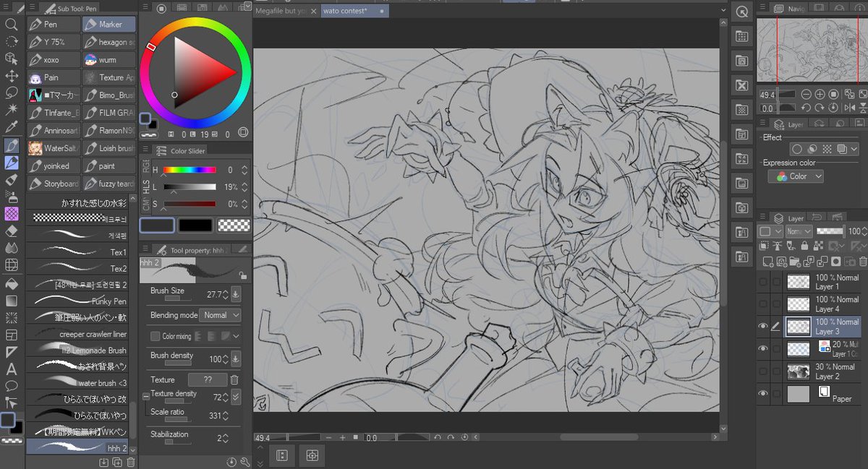The width and height of the screenshot is (868, 469).
Task: Select the Gradient tool
Action: tap(12, 300)
